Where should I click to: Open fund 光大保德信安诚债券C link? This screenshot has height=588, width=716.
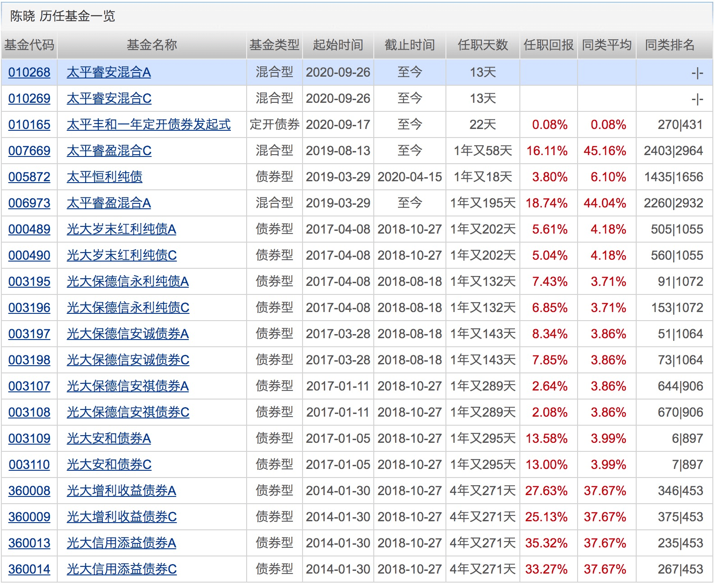pos(128,360)
